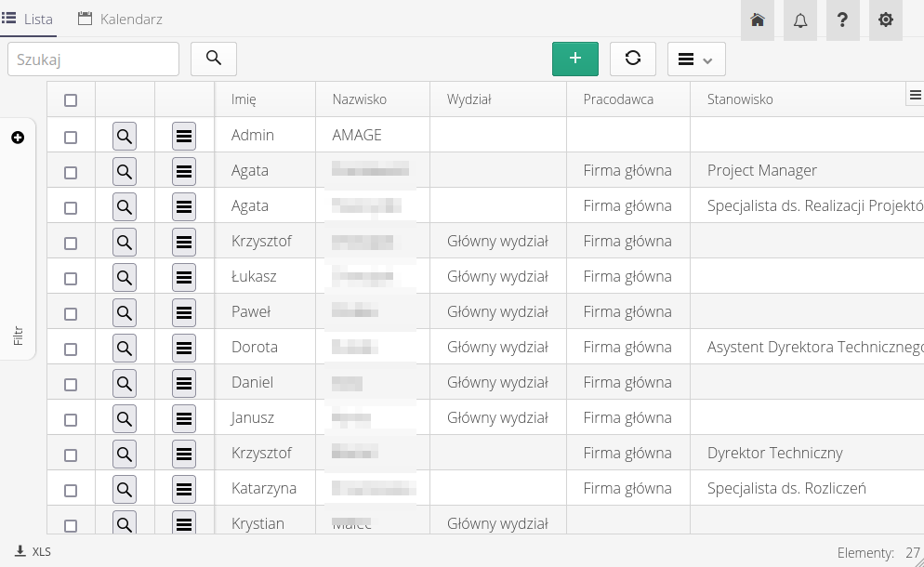Open the help question mark icon
The image size is (924, 567).
(842, 20)
